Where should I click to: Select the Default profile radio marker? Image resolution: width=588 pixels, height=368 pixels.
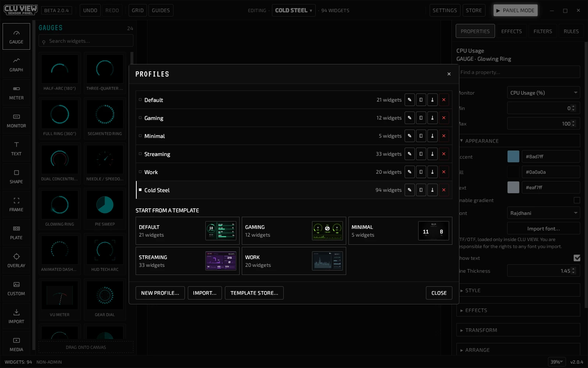140,100
